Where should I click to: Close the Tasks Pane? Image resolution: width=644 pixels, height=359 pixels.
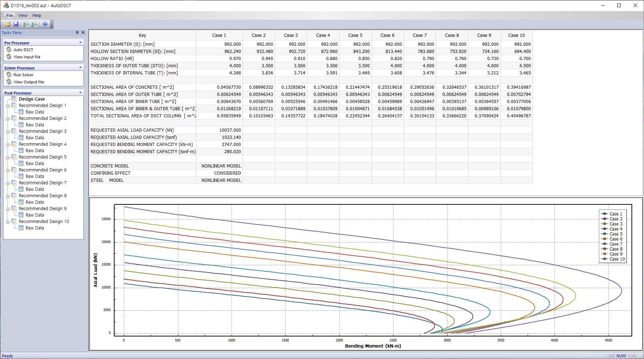point(83,33)
